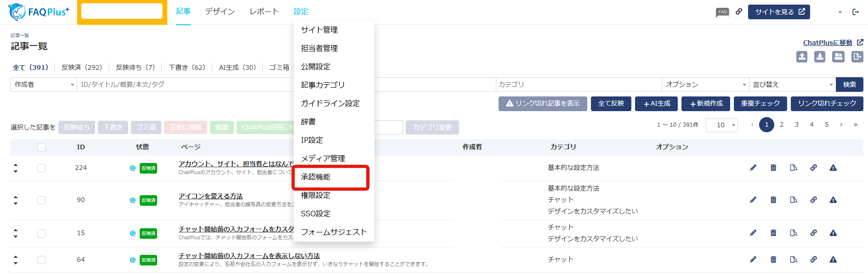Click the download icon in the top-right toolbar
Viewport: 868px width, 276px height.
point(820,56)
